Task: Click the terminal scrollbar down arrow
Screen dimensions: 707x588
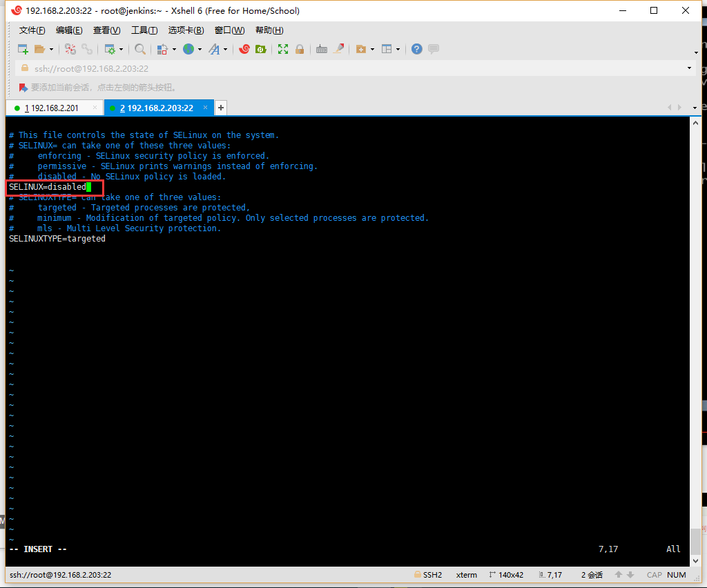Action: tap(696, 561)
